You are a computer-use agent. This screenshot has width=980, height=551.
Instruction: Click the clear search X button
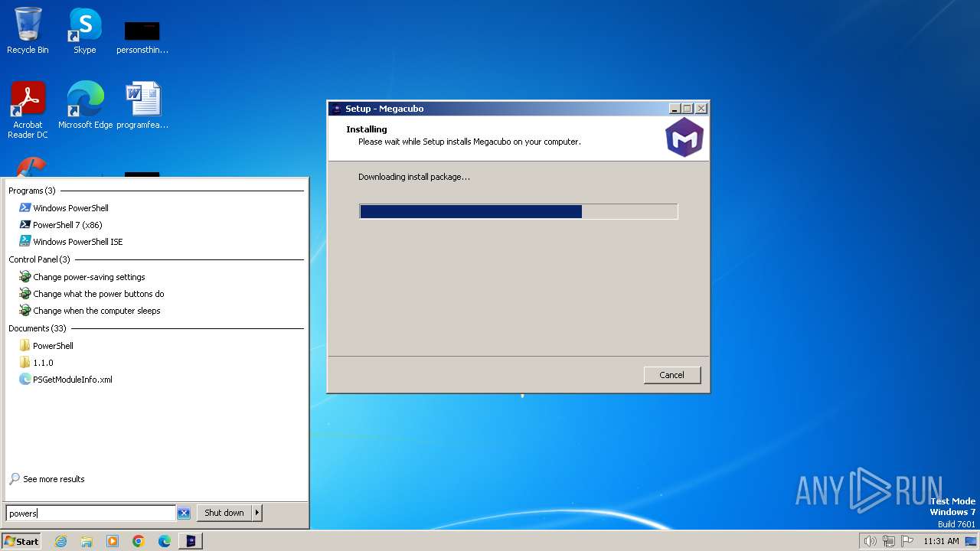pos(184,514)
